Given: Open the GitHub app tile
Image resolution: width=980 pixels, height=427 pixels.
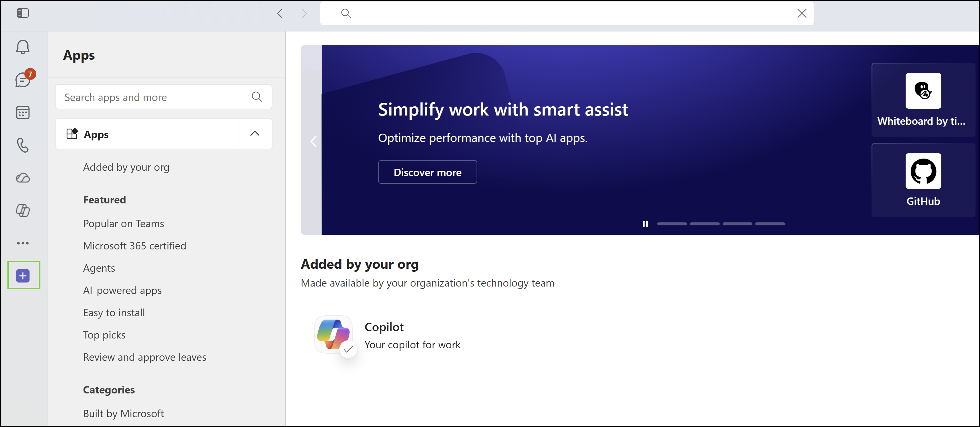Looking at the screenshot, I should (x=923, y=180).
